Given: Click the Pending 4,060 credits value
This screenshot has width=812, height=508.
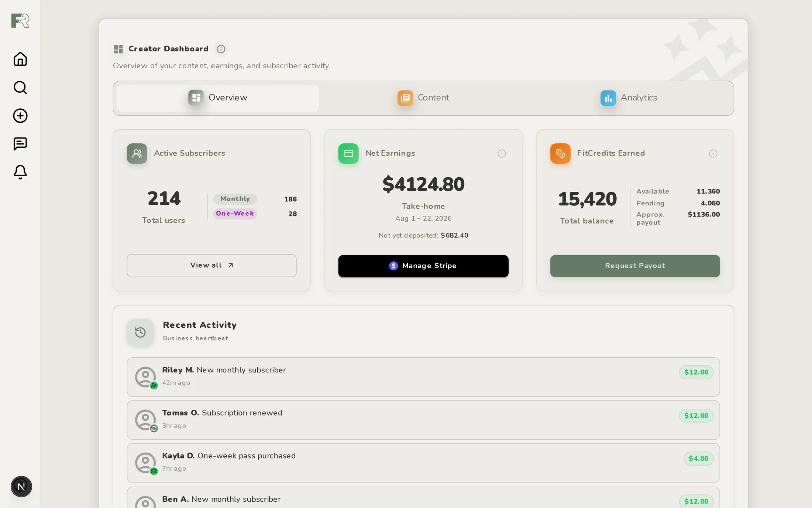Looking at the screenshot, I should click(x=710, y=203).
